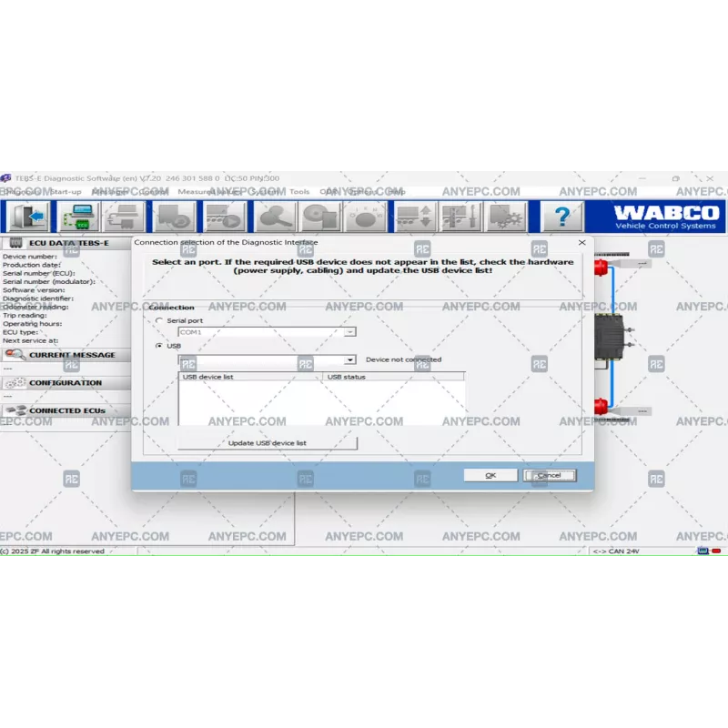Click the blue Help question mark icon
The height and width of the screenshot is (728, 728).
tap(561, 216)
